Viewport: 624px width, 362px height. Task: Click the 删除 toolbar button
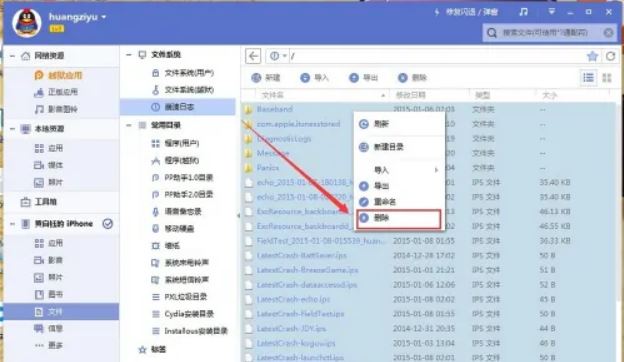(x=412, y=78)
